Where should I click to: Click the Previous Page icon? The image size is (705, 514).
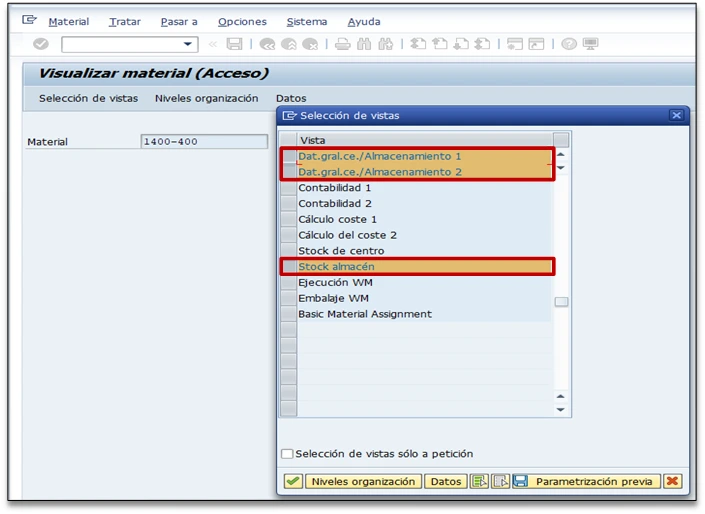[x=440, y=44]
